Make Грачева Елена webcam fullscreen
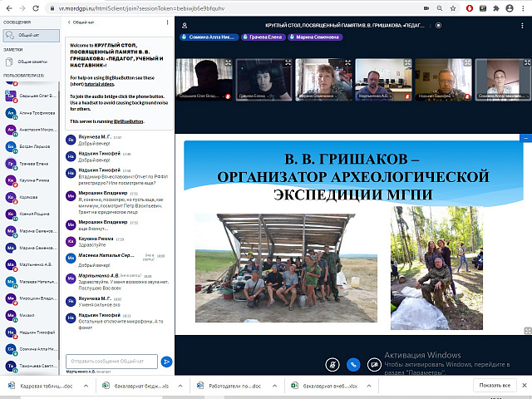Viewport: 532px width, 399px height. 288,62
